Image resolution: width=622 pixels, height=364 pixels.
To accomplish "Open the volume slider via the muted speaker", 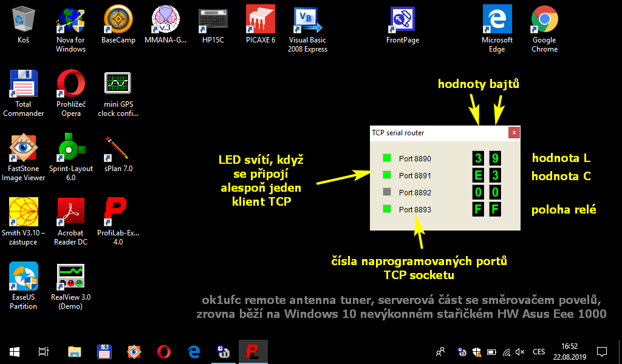I will pos(519,351).
